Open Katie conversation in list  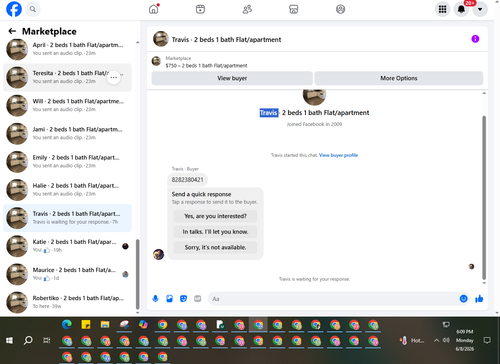pos(67,246)
